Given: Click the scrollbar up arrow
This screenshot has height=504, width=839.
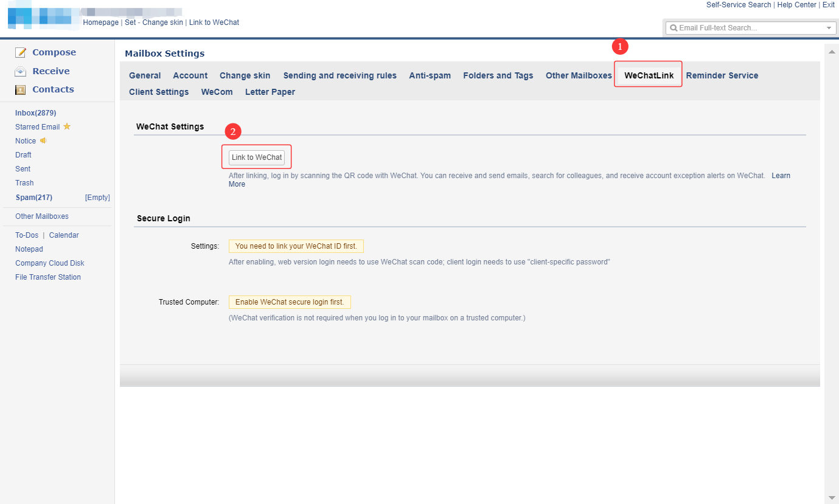Looking at the screenshot, I should [831, 52].
